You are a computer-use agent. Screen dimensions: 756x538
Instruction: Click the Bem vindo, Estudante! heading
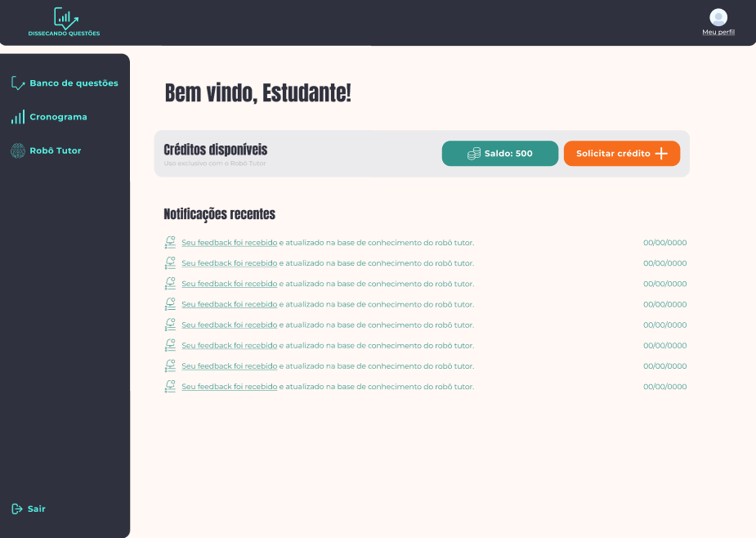point(258,92)
